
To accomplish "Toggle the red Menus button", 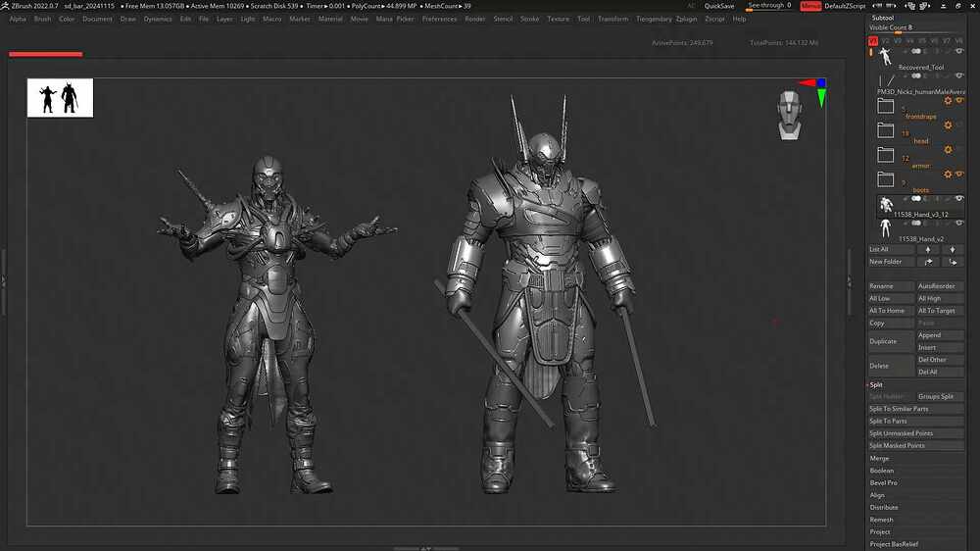I will pos(810,6).
